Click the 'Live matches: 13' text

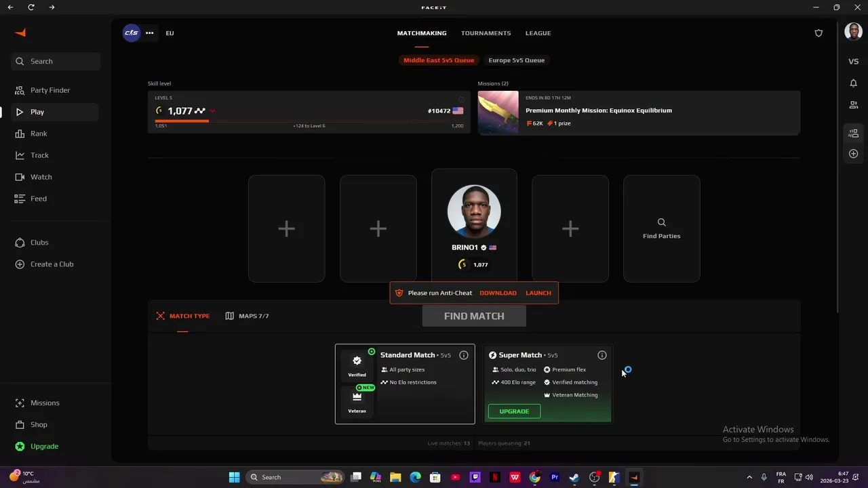point(449,443)
